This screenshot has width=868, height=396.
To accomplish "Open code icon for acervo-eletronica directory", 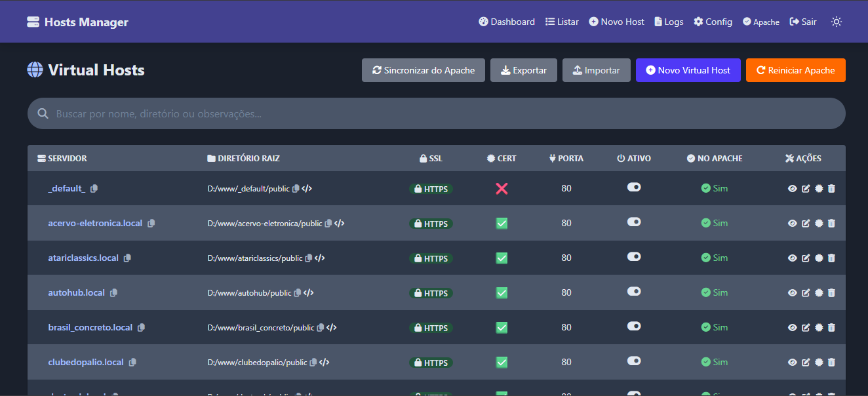I will 340,224.
